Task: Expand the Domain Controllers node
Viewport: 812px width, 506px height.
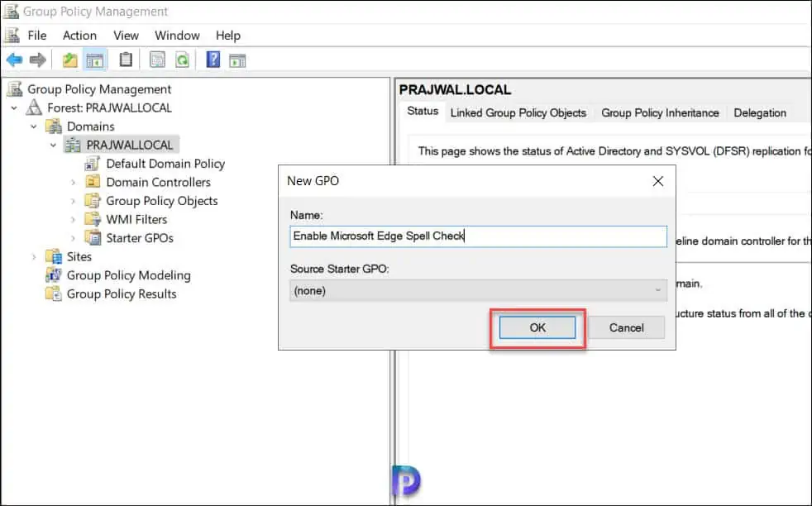Action: point(73,182)
